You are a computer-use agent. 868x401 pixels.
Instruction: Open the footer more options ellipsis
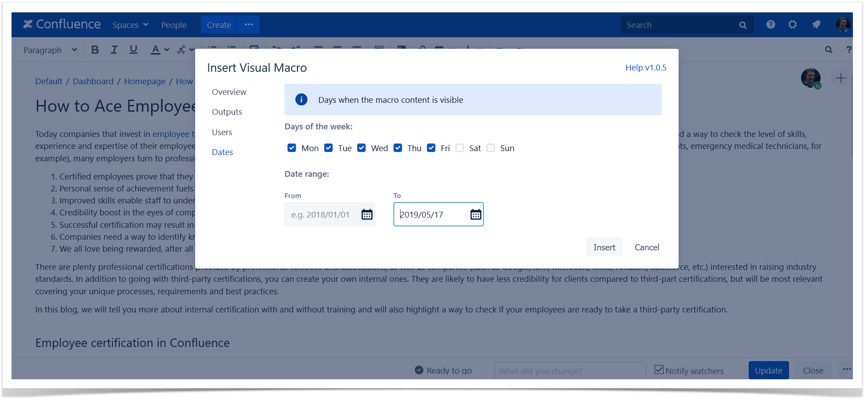(x=847, y=370)
